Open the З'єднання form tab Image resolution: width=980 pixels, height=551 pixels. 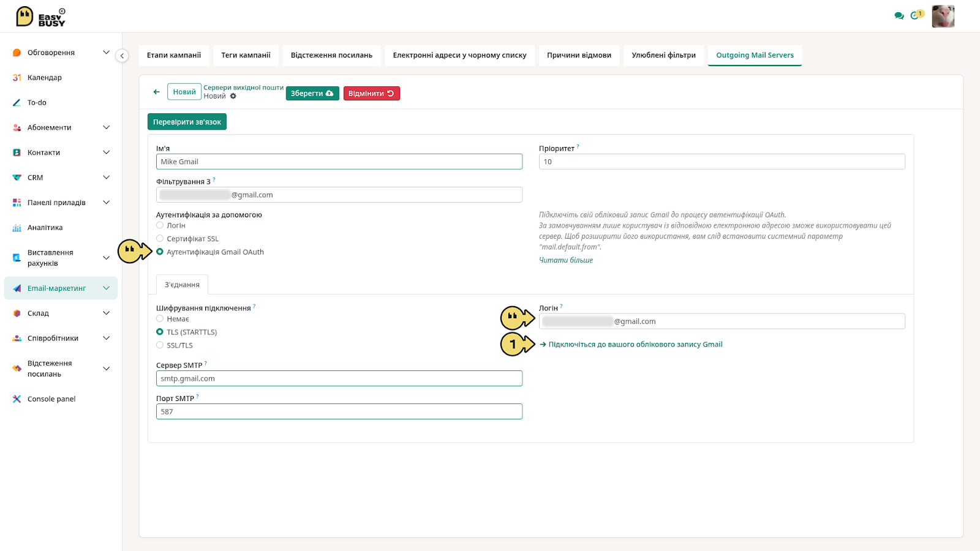click(182, 285)
